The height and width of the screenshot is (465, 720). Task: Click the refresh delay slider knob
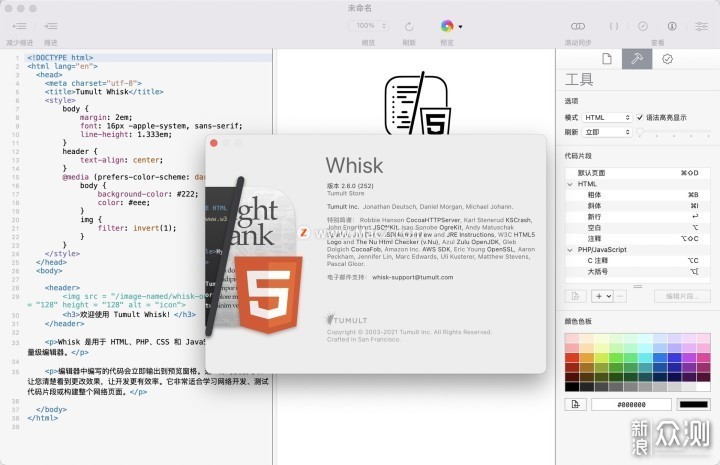tap(640, 133)
